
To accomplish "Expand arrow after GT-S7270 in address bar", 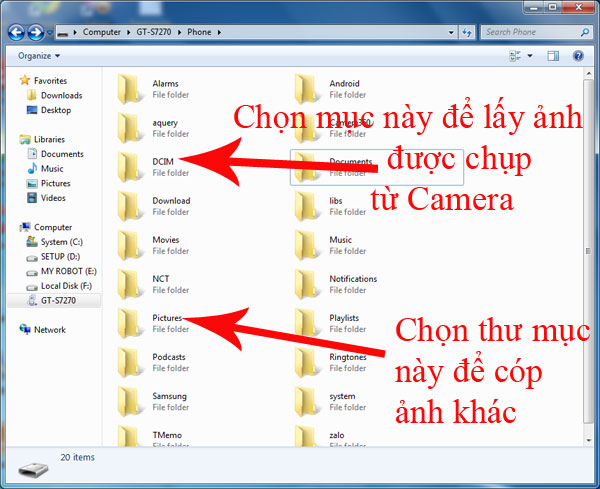I will pos(179,33).
